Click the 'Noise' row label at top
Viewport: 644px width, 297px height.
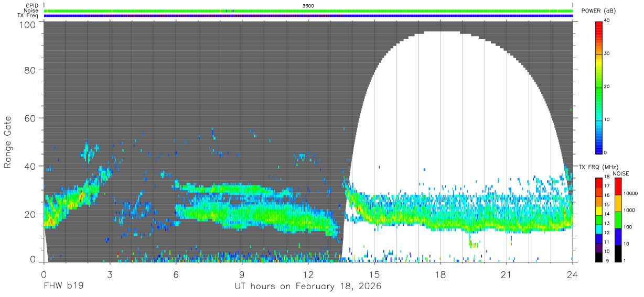point(31,10)
